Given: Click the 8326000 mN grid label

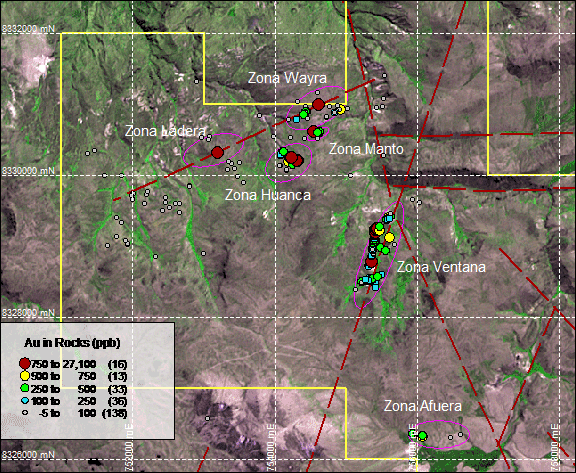Looking at the screenshot, I should pos(29,455).
